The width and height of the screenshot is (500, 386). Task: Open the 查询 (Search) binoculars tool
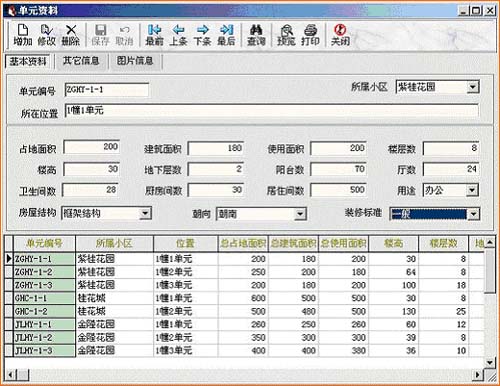[256, 35]
